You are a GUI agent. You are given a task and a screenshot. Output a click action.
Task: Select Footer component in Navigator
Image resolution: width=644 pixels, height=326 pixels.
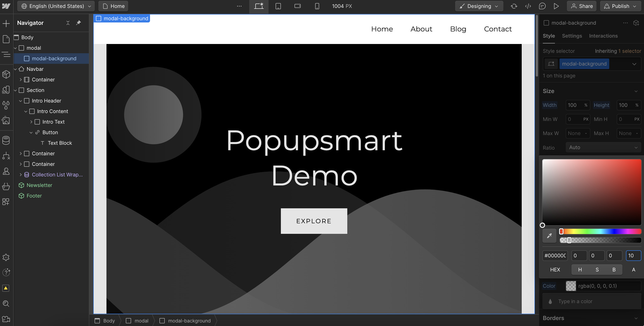tap(34, 196)
